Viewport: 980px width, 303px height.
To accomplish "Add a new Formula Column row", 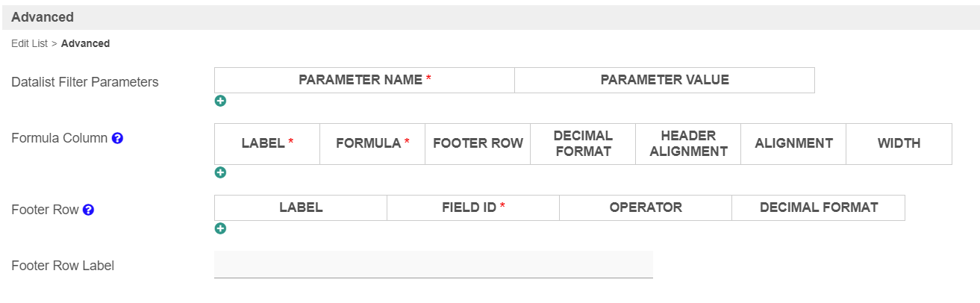I will (220, 172).
